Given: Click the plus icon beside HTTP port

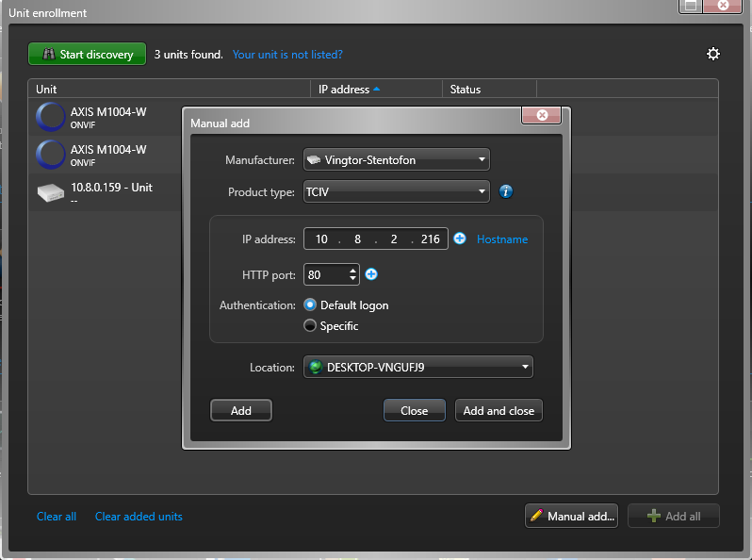Looking at the screenshot, I should (x=371, y=274).
